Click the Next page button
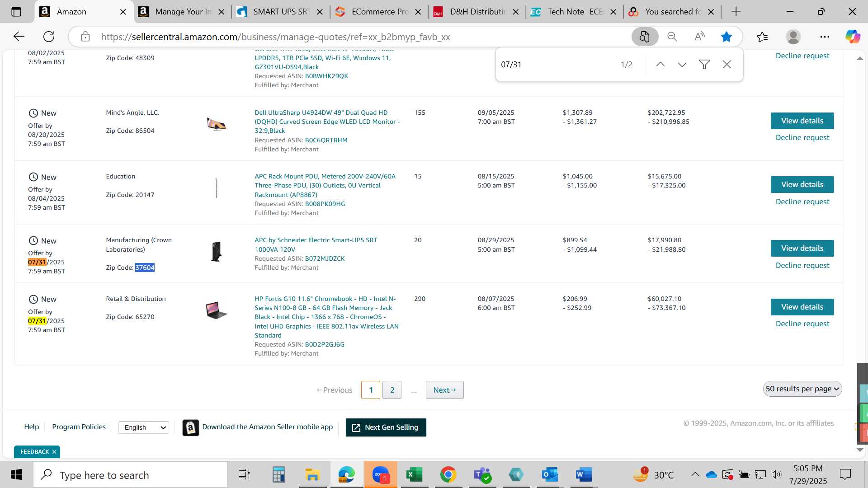 (444, 390)
